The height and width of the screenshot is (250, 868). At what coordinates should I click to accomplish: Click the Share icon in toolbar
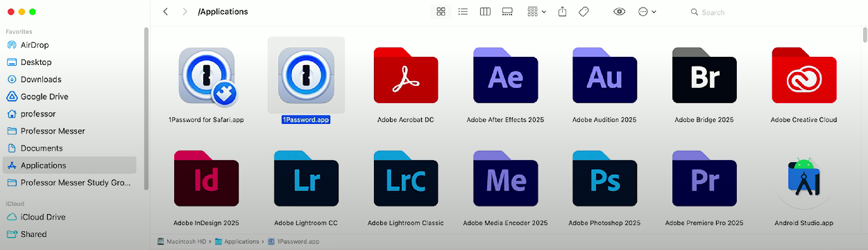(x=563, y=12)
